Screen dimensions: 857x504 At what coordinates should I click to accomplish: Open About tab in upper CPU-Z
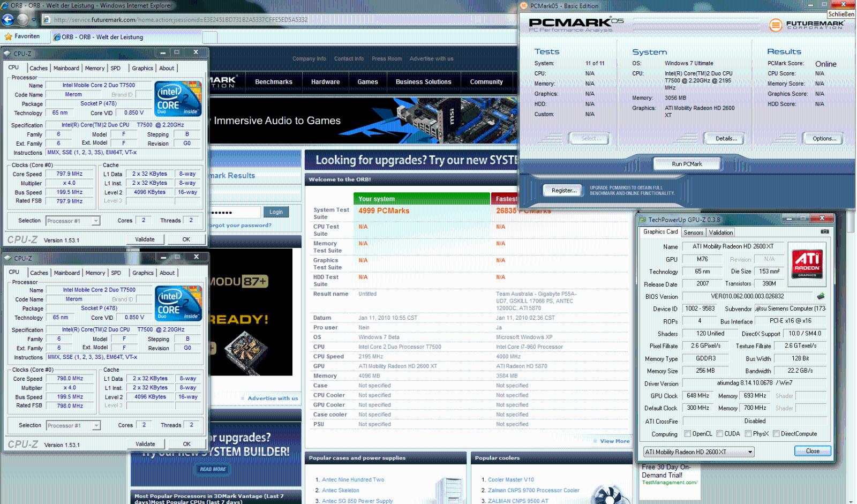[167, 69]
